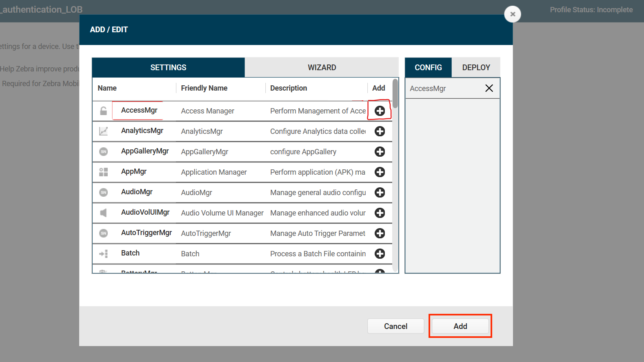The height and width of the screenshot is (362, 644).
Task: Click the settings list vertical scrollbar
Action: pyautogui.click(x=395, y=94)
